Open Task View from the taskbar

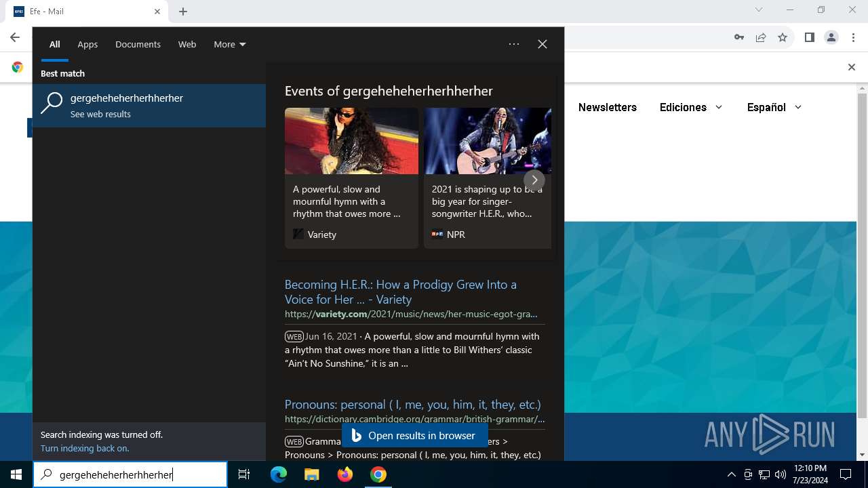[244, 474]
